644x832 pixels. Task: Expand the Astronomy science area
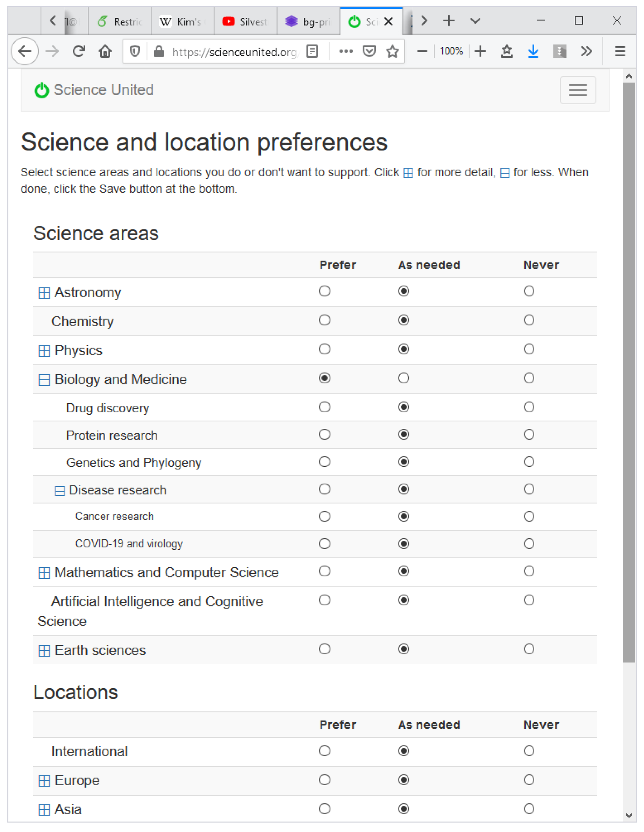(44, 293)
